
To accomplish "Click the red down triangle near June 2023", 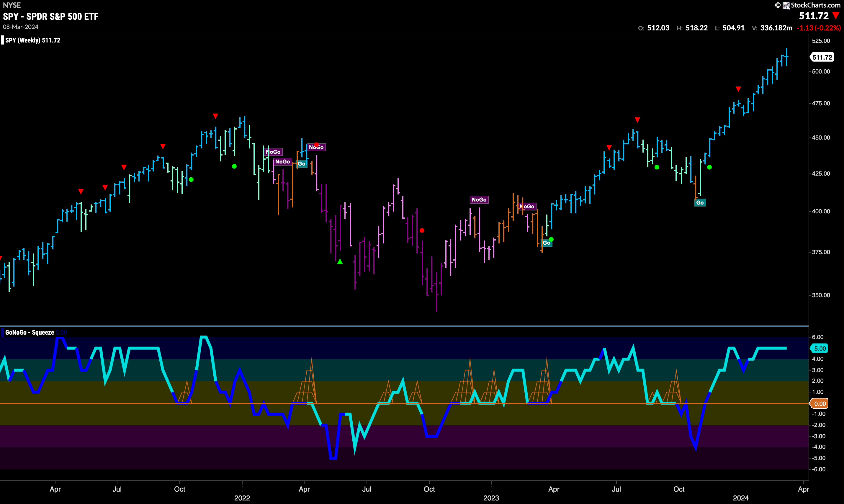I will click(x=609, y=148).
